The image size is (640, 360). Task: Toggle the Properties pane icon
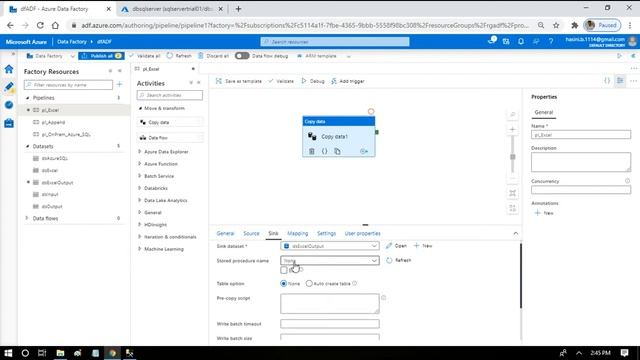pyautogui.click(x=620, y=81)
